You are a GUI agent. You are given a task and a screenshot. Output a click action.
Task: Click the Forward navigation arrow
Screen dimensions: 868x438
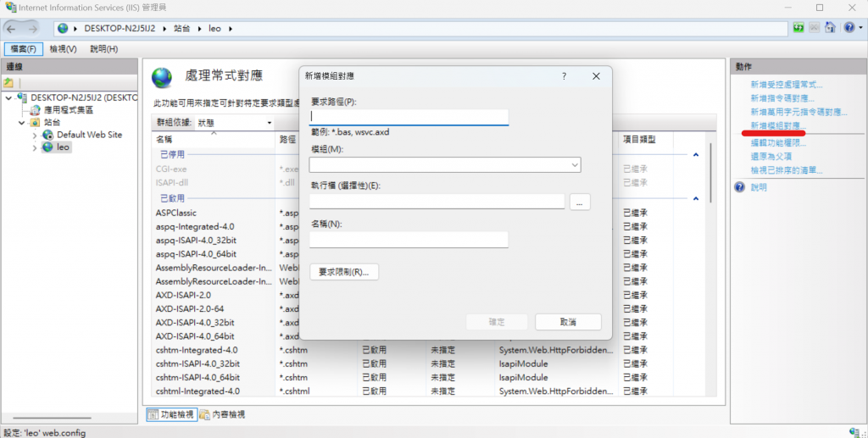point(33,29)
